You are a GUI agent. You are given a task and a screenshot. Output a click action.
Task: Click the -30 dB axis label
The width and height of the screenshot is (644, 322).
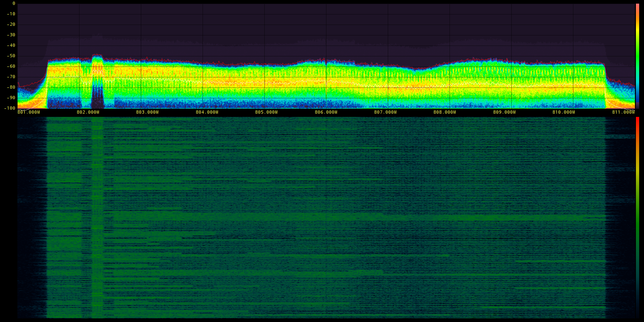[x=11, y=35]
